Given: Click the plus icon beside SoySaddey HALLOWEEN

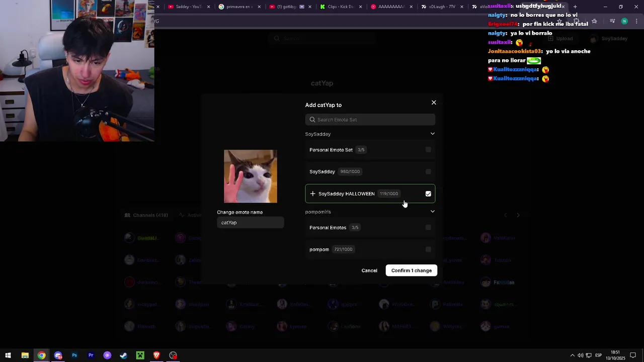Looking at the screenshot, I should pyautogui.click(x=312, y=194).
